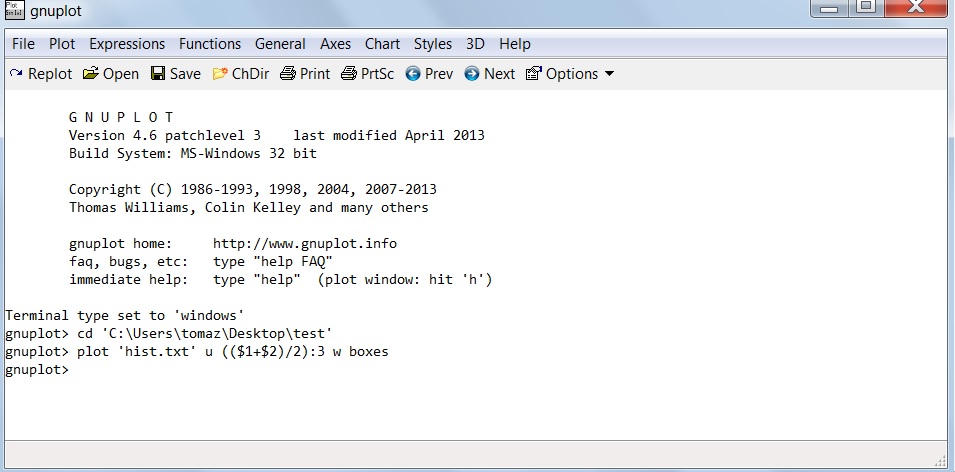Click the 'type "help FAQ"' text
Screen dimensions: 955x472
[x=273, y=262]
